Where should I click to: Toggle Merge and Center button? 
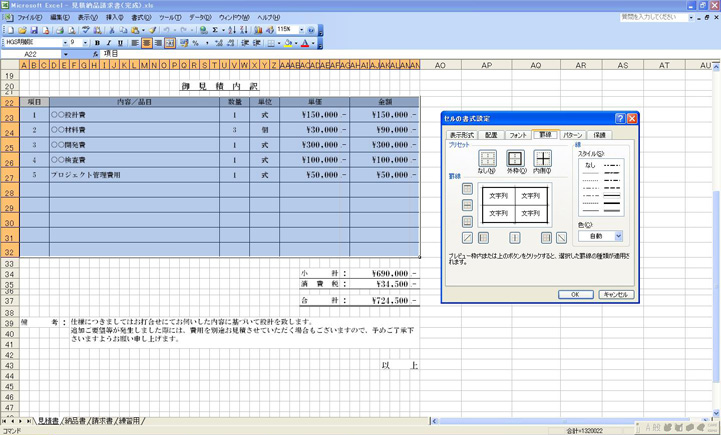(170, 43)
